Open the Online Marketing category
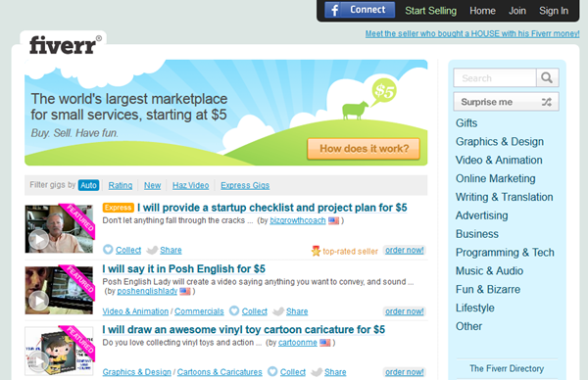Screen dimensions: 588x380 495,178
